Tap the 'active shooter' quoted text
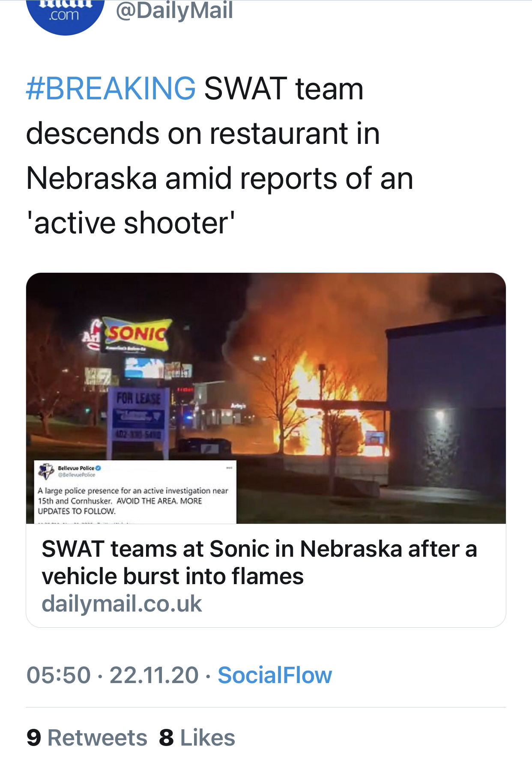The height and width of the screenshot is (761, 532). (x=131, y=224)
